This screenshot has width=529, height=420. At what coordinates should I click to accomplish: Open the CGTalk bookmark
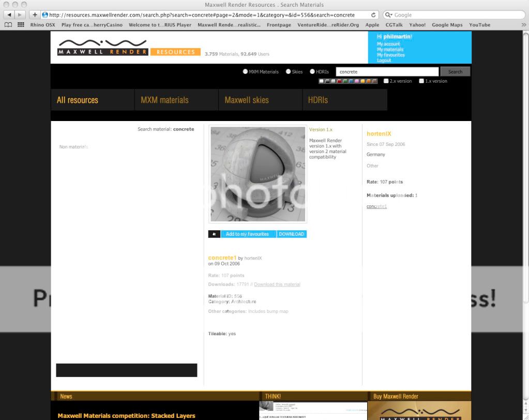[x=394, y=25]
